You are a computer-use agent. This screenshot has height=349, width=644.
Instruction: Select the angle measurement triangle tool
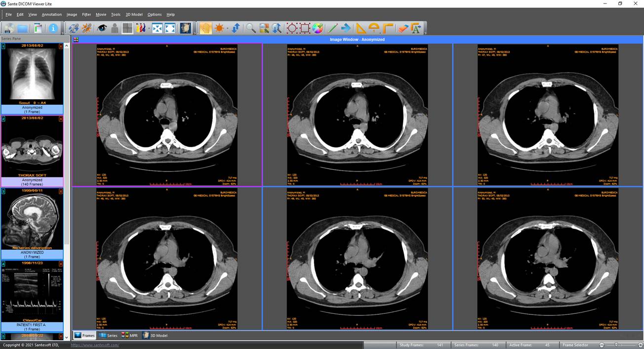[x=361, y=28]
